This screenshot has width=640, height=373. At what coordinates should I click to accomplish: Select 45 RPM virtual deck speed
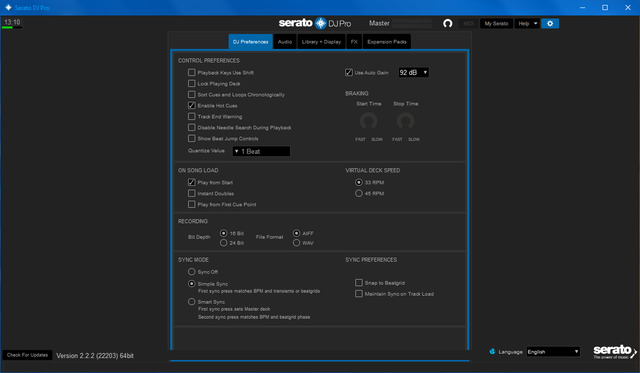tap(359, 193)
